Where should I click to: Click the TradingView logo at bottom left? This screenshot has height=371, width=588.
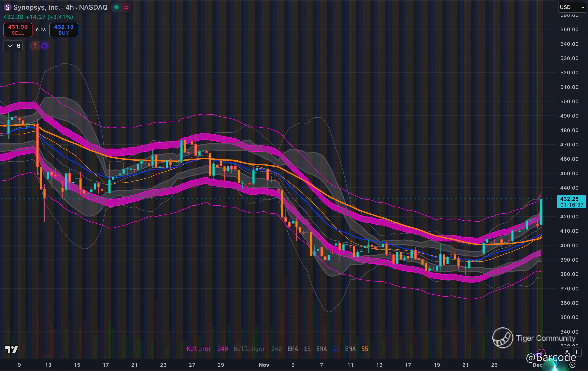[x=12, y=349]
